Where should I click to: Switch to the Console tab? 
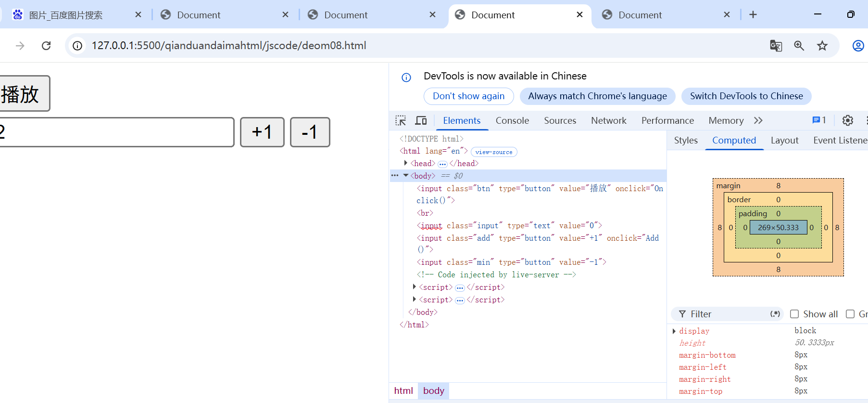point(512,120)
